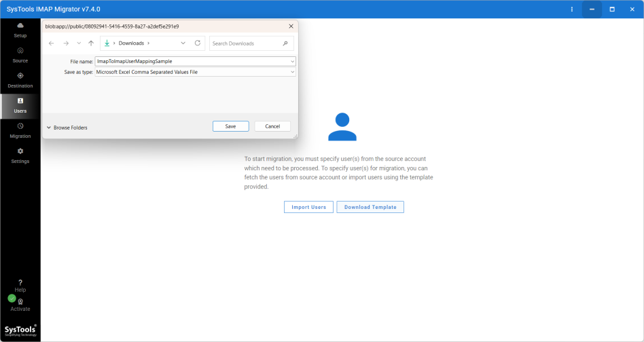
Task: Click the Activate license icon
Action: point(20,302)
